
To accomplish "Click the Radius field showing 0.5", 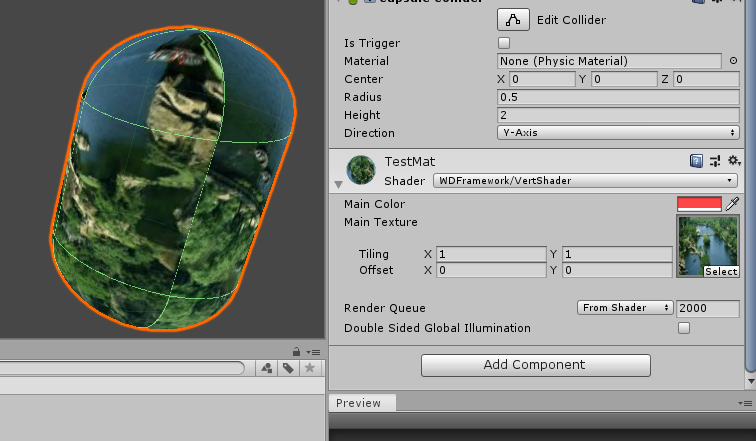I will coord(618,97).
